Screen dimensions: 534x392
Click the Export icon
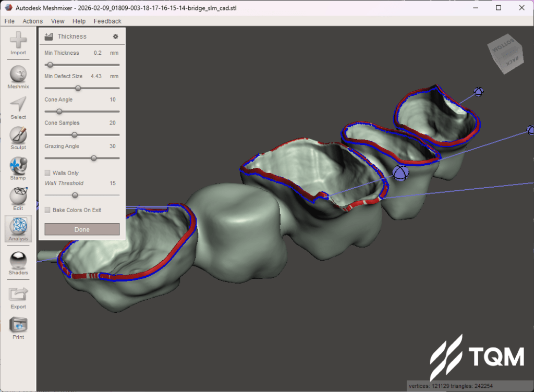[18, 295]
